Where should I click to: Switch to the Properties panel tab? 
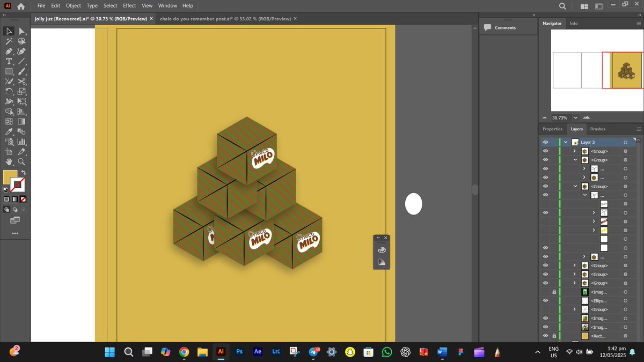point(552,129)
